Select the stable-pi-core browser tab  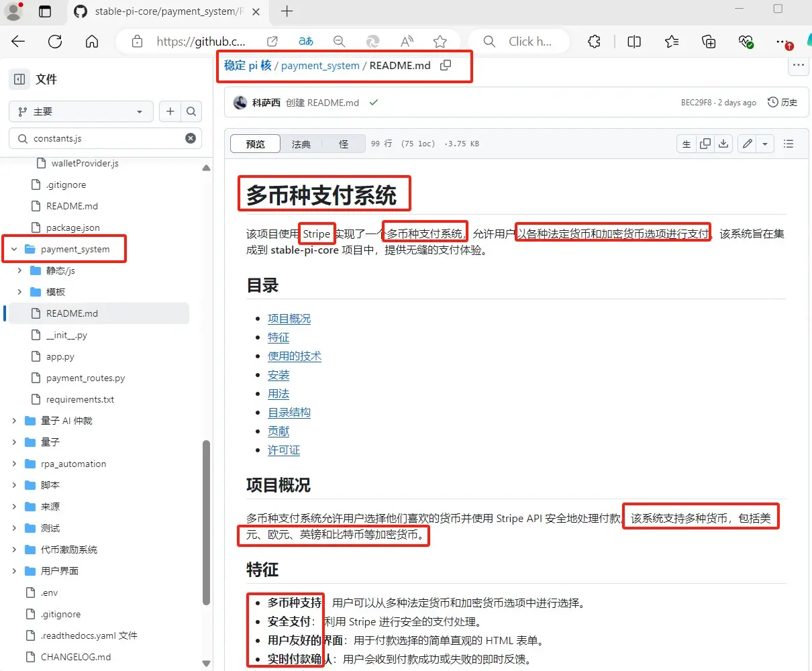(168, 11)
